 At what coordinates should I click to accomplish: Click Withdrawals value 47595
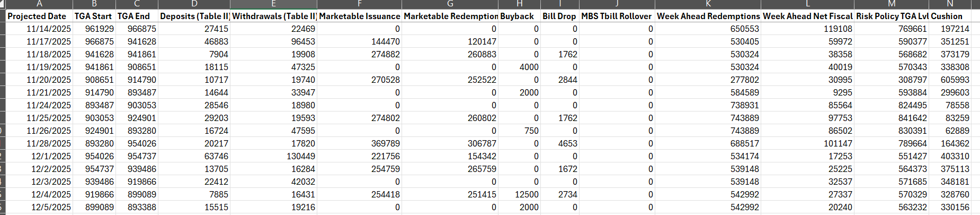pos(273,131)
